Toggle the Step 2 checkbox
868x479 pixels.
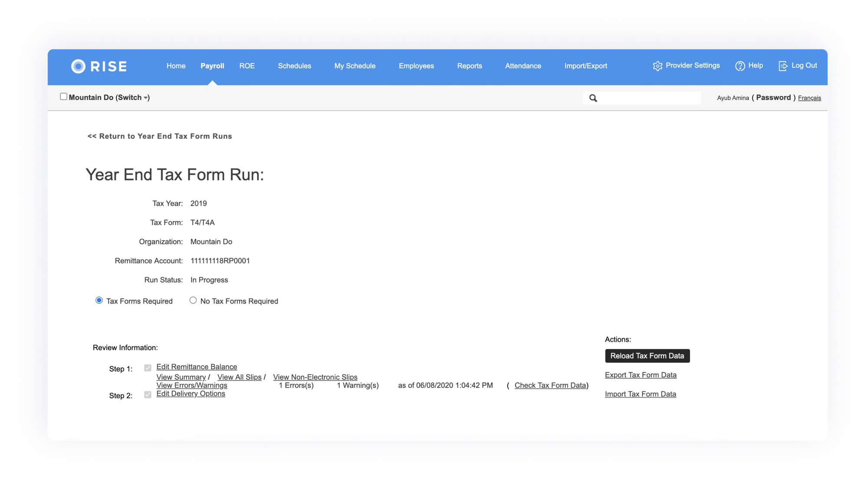pos(148,395)
